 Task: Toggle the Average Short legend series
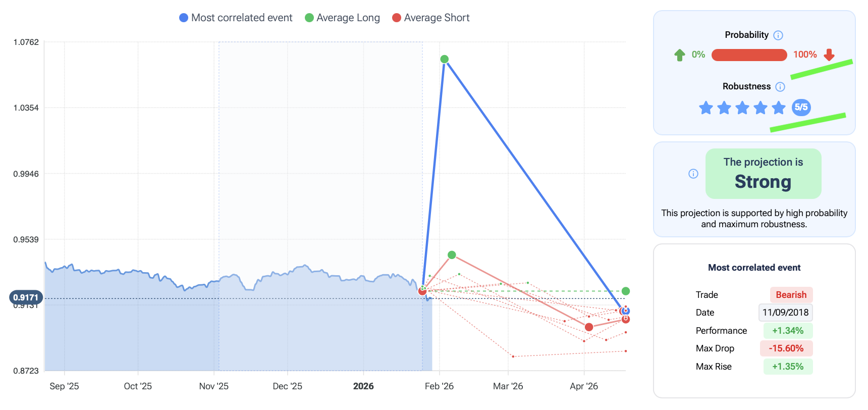(x=431, y=18)
